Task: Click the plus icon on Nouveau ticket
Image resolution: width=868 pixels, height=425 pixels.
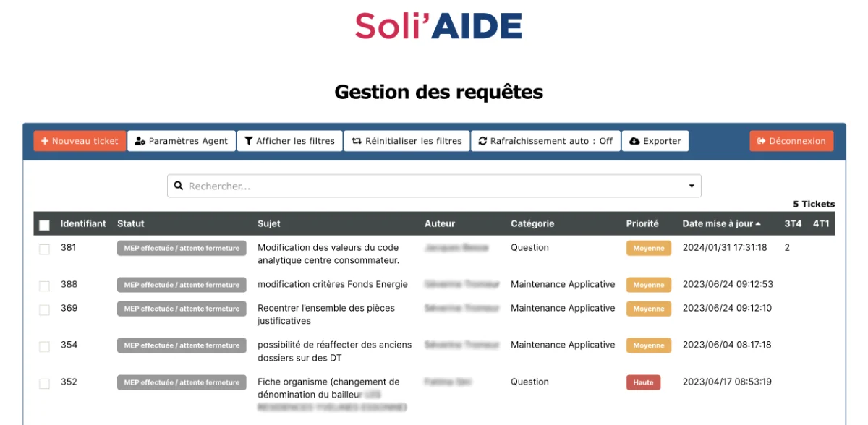Action: point(44,141)
